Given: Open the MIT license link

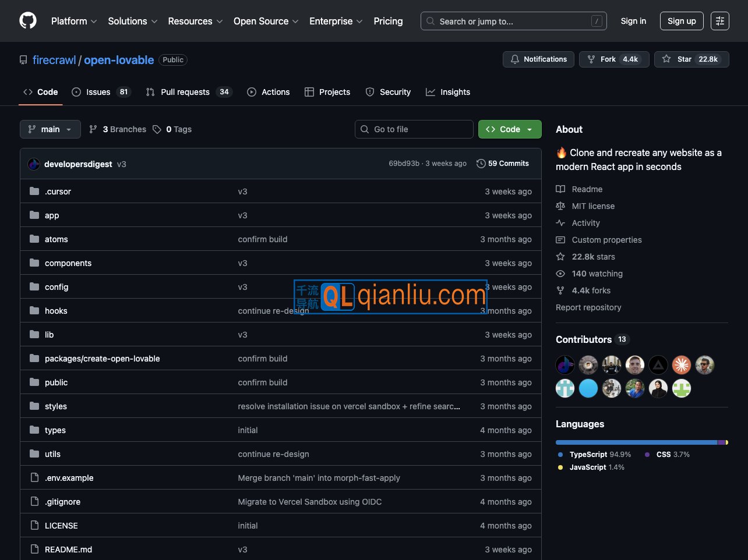Looking at the screenshot, I should click(x=593, y=206).
